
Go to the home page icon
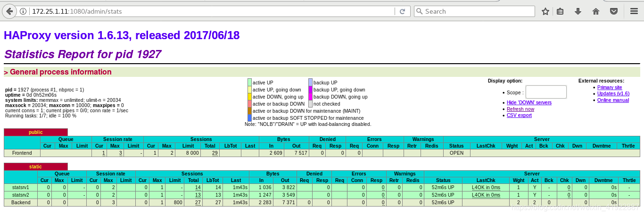click(596, 11)
